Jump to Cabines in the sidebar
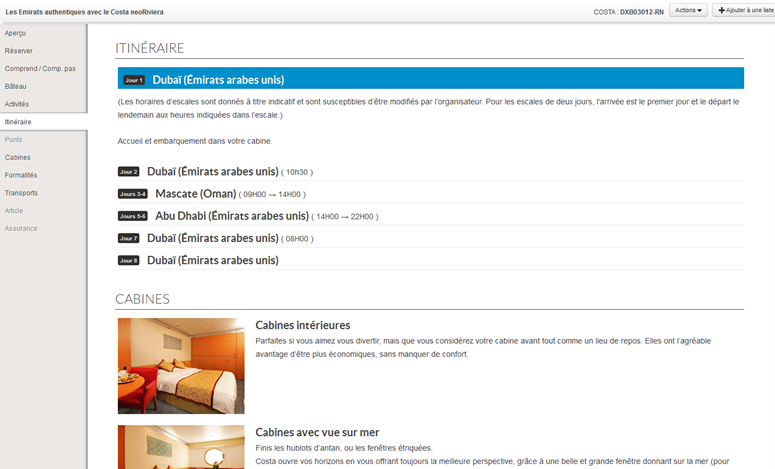 (x=17, y=157)
